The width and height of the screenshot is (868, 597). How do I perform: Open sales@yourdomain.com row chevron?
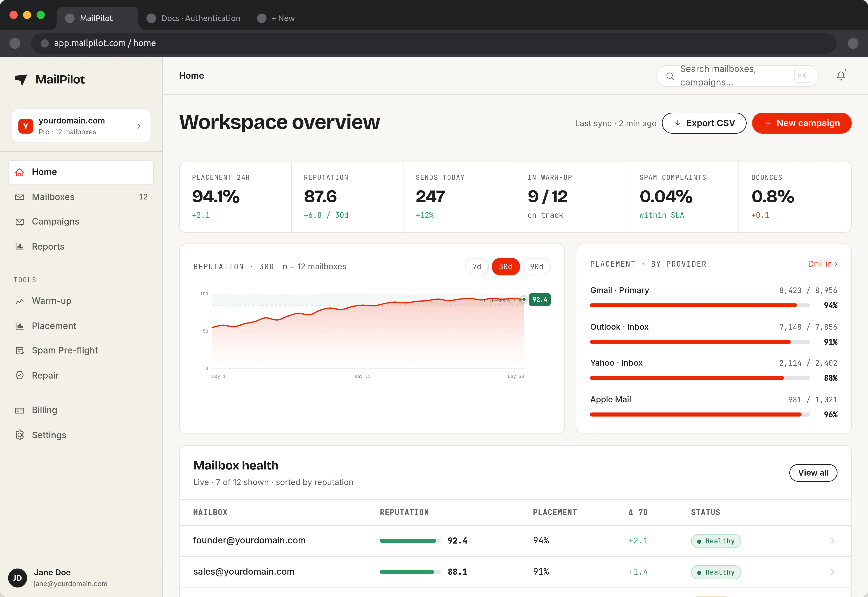833,572
